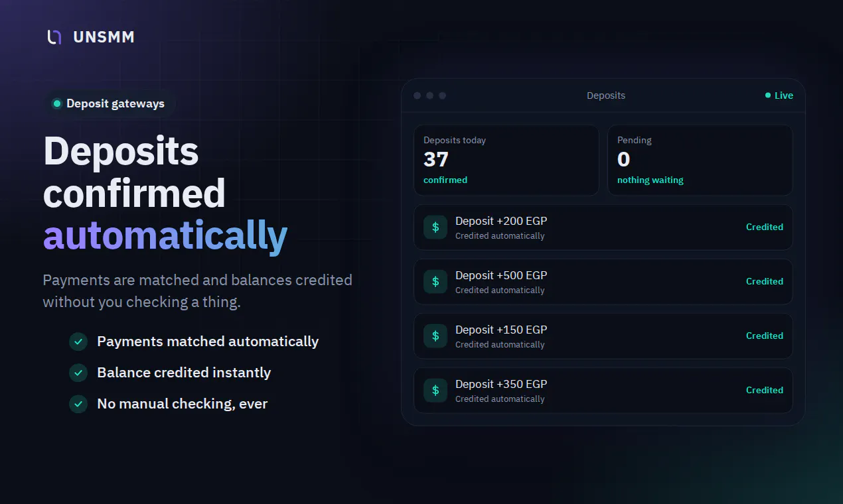Image resolution: width=843 pixels, height=504 pixels.
Task: Click the checkmark icon beside Payments matched automatically
Action: (x=78, y=342)
